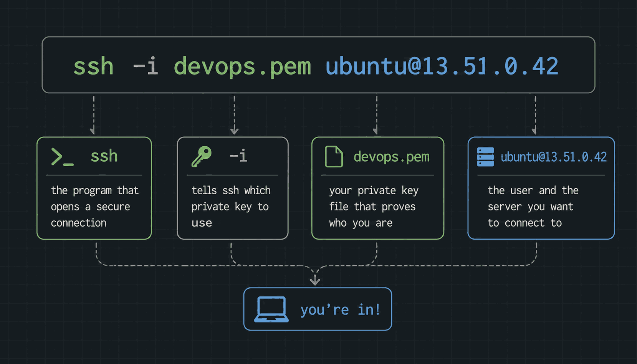This screenshot has height=364, width=637.
Task: Click the 'devops.pem' card heading
Action: pyautogui.click(x=391, y=157)
